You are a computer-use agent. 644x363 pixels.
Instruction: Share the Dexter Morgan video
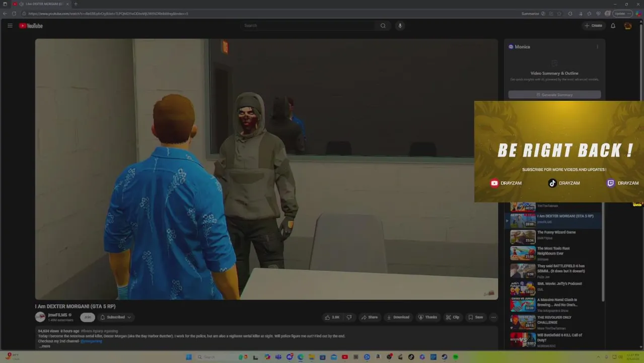pos(369,317)
